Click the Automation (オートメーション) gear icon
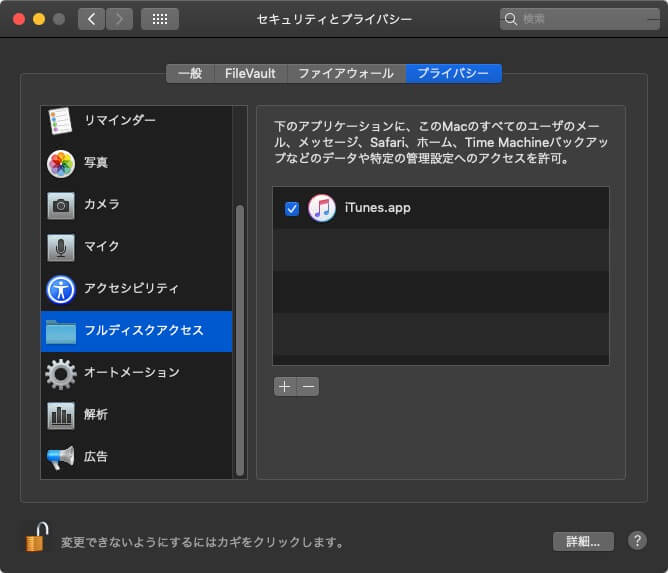 coord(61,374)
